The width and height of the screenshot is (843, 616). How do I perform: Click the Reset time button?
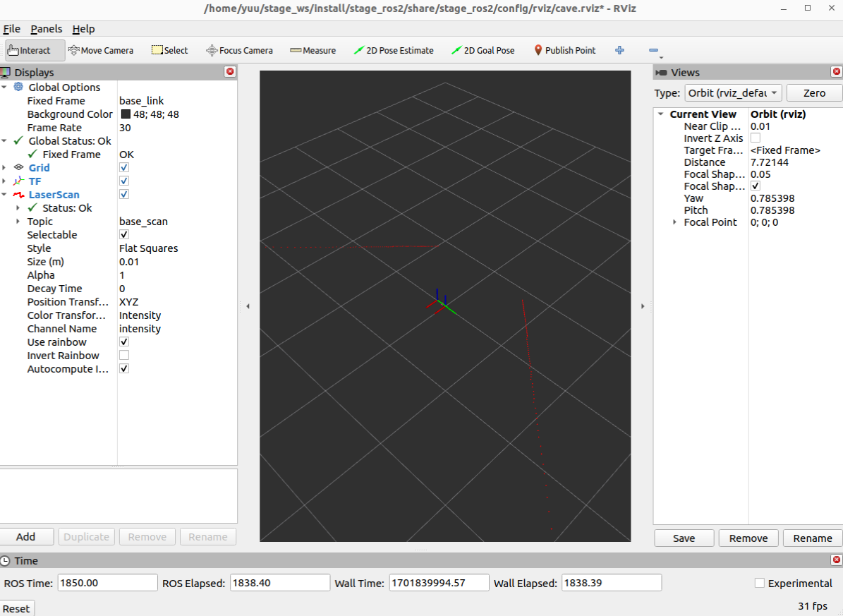tap(16, 608)
